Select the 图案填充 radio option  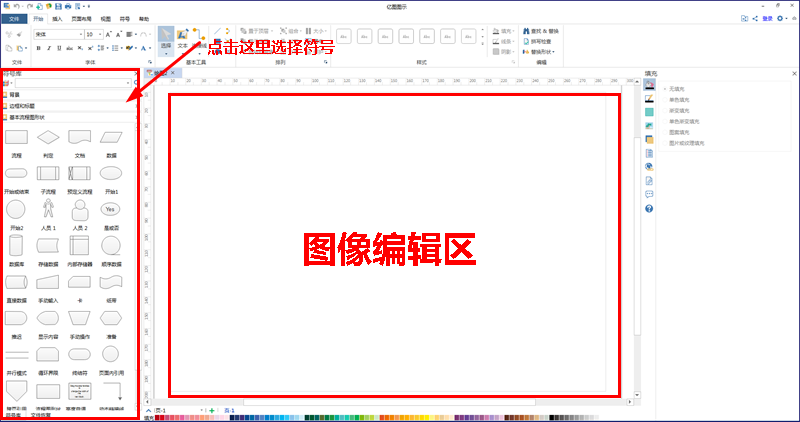677,133
